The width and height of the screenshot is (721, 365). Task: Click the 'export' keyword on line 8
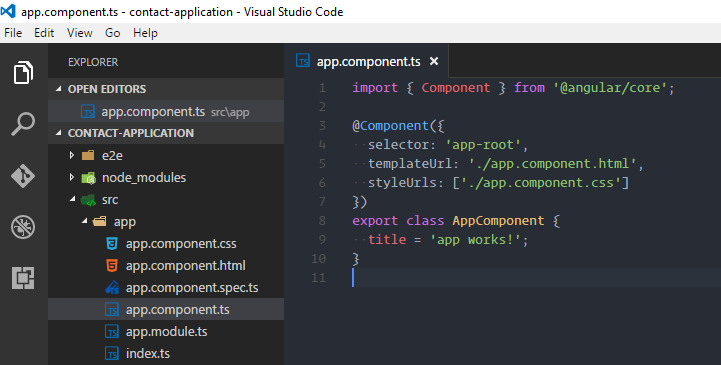point(375,221)
